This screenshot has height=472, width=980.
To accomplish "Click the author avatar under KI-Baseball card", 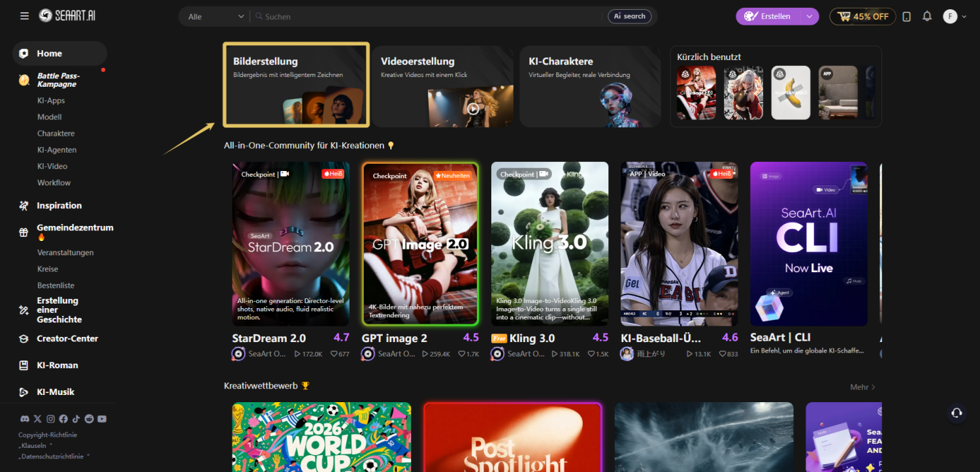I will [627, 354].
